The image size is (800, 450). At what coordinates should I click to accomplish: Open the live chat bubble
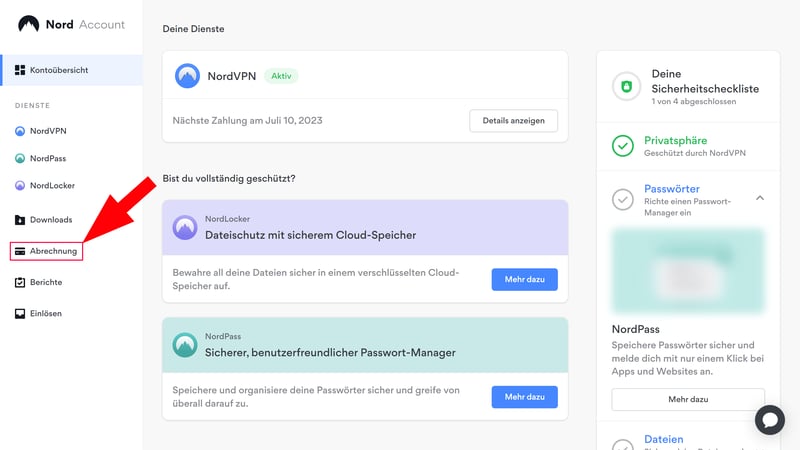[769, 419]
